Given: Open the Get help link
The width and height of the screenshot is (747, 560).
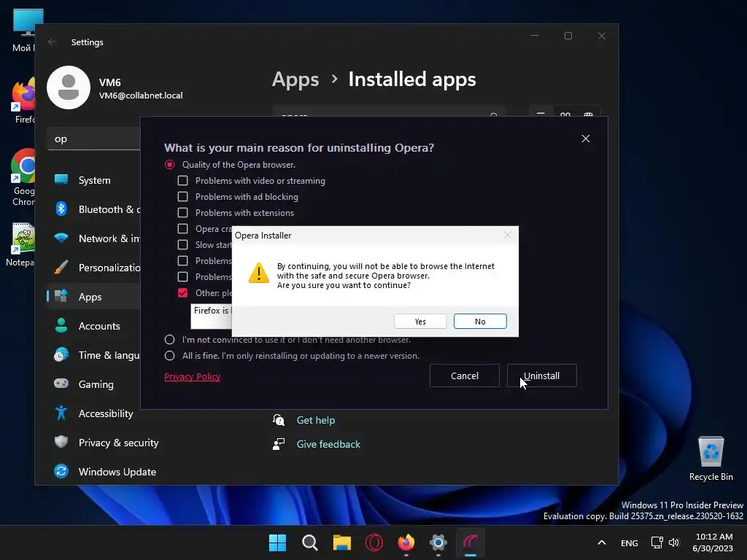Looking at the screenshot, I should (315, 420).
